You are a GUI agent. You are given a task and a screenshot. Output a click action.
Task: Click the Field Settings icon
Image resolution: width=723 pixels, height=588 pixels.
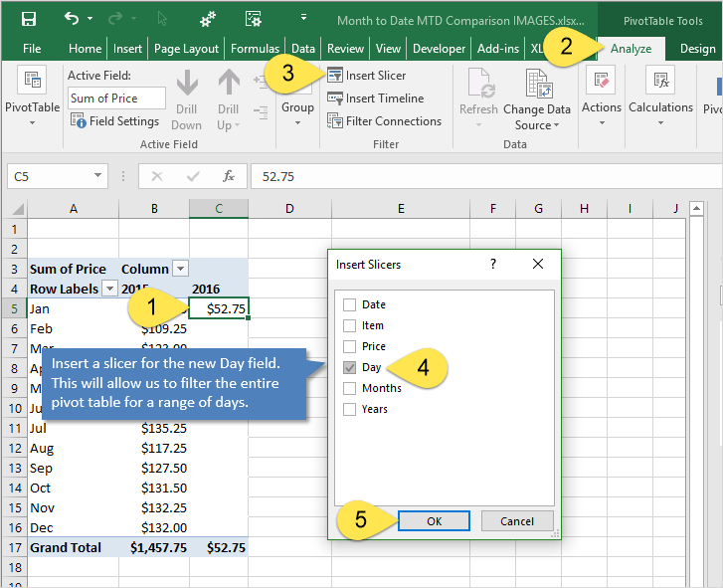(x=78, y=121)
